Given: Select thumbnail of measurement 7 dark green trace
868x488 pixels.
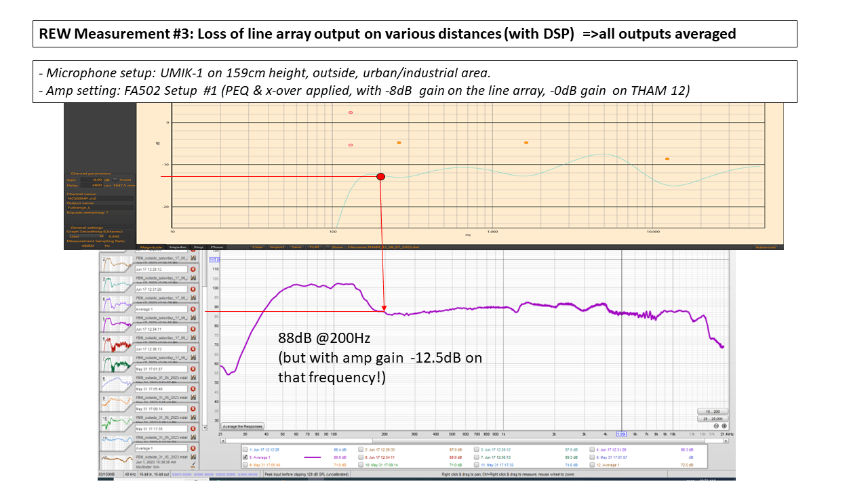Looking at the screenshot, I should point(117,363).
